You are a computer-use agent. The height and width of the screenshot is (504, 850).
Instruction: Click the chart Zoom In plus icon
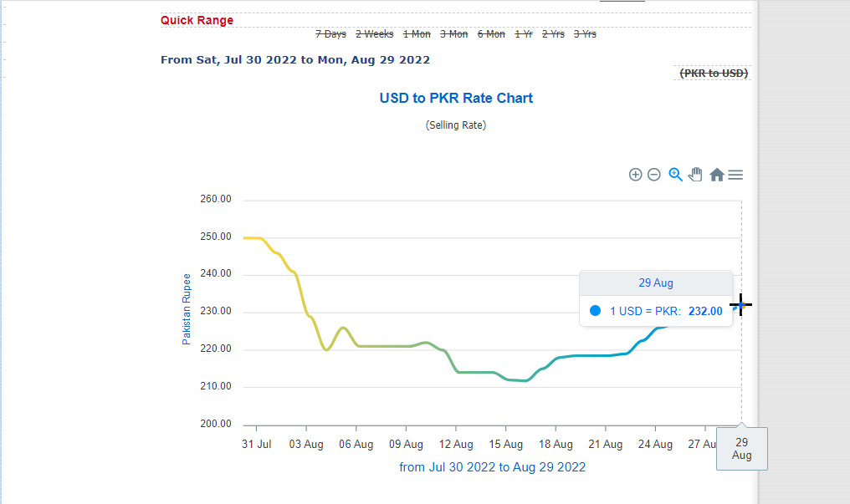635,175
